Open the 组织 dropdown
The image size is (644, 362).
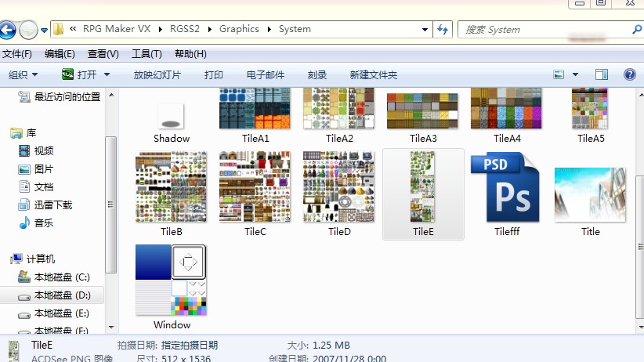click(x=23, y=74)
